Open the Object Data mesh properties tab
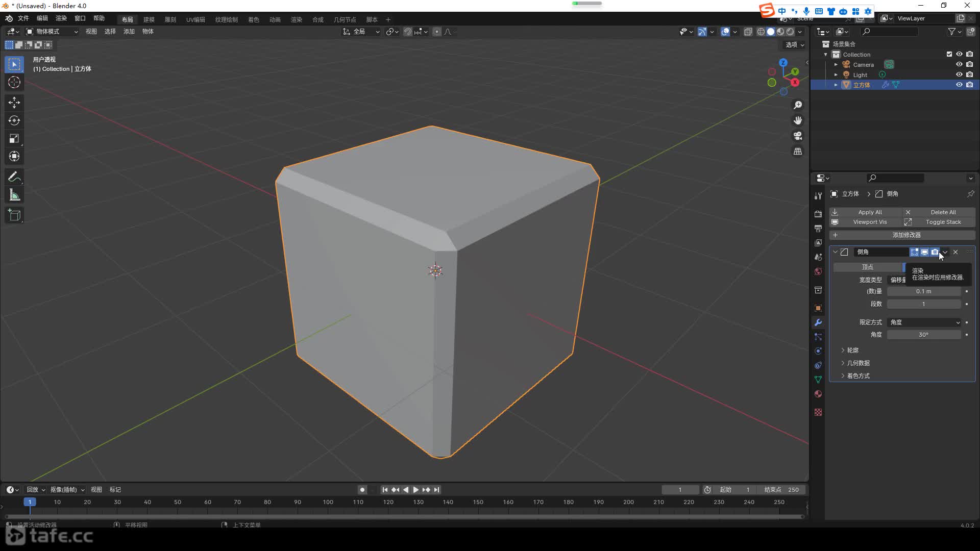The height and width of the screenshot is (551, 980). tap(818, 380)
